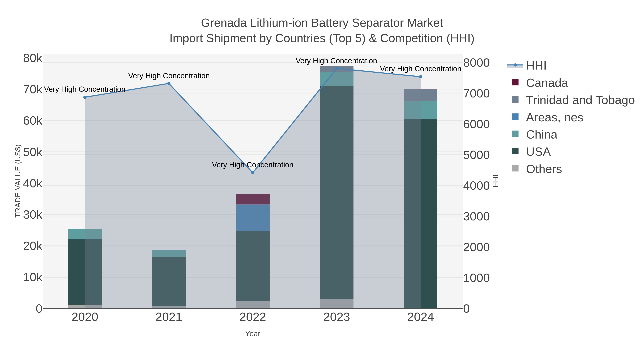The width and height of the screenshot is (644, 362).
Task: Toggle the Trinidad and Tobago legend label
Action: tap(580, 100)
